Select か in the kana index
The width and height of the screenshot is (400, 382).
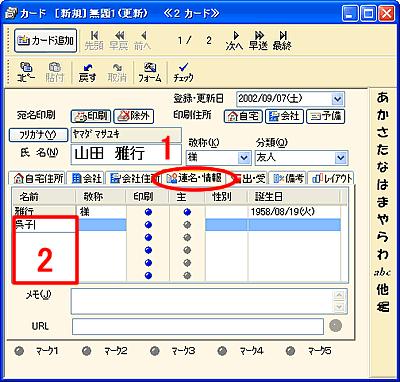[x=383, y=115]
